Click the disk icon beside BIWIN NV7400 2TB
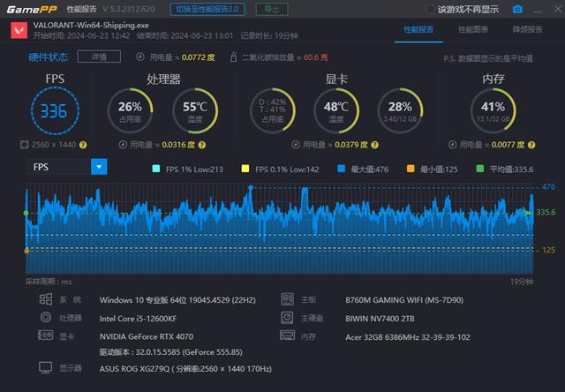Image resolution: width=565 pixels, height=392 pixels. pos(287,318)
